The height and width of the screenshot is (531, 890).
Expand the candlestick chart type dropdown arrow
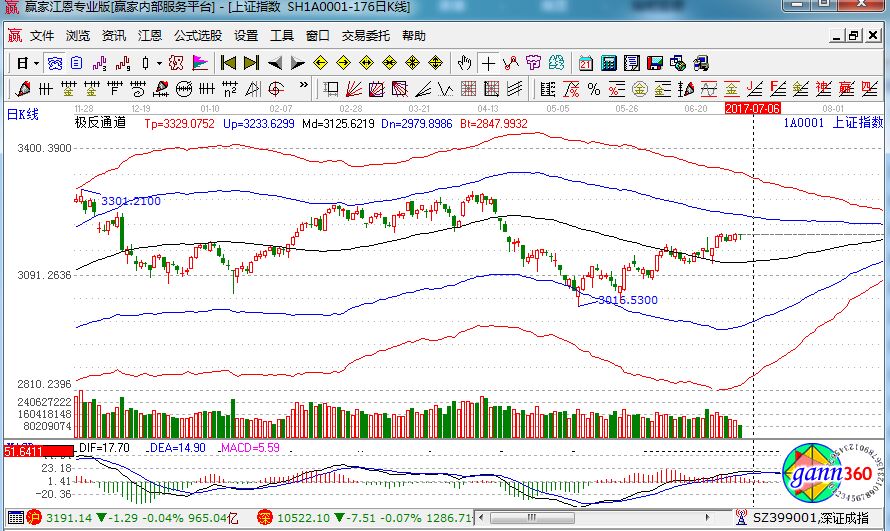[x=161, y=63]
